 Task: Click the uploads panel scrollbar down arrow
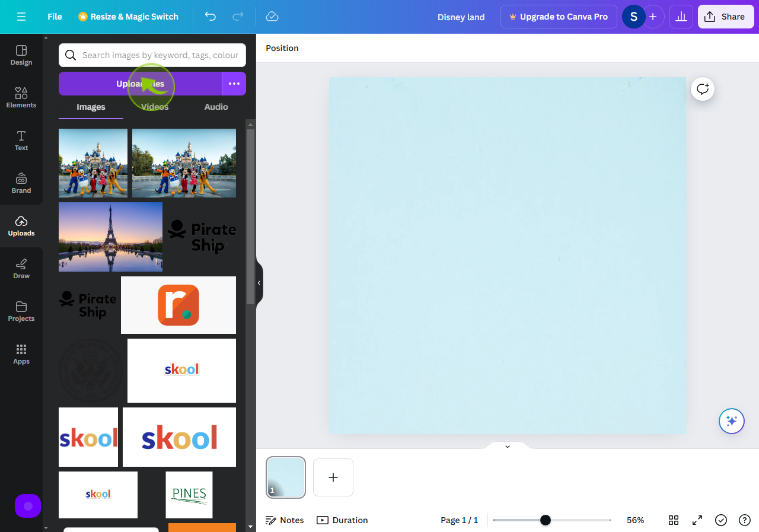pyautogui.click(x=250, y=526)
